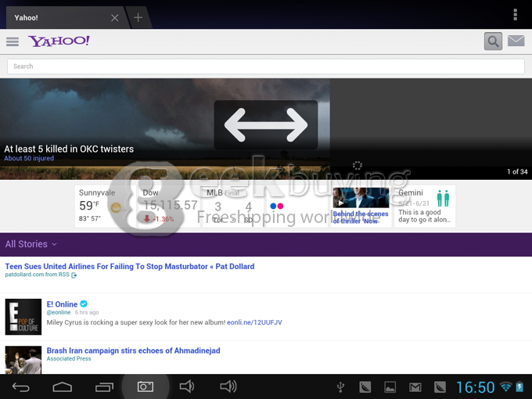The image size is (532, 399).
Task: Open recent apps overview
Action: pos(104,386)
